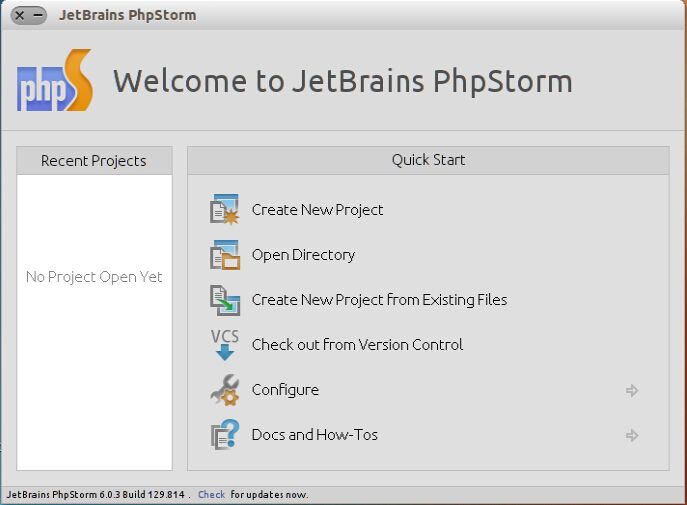
Task: Click the Quick Start panel header
Action: pos(428,160)
